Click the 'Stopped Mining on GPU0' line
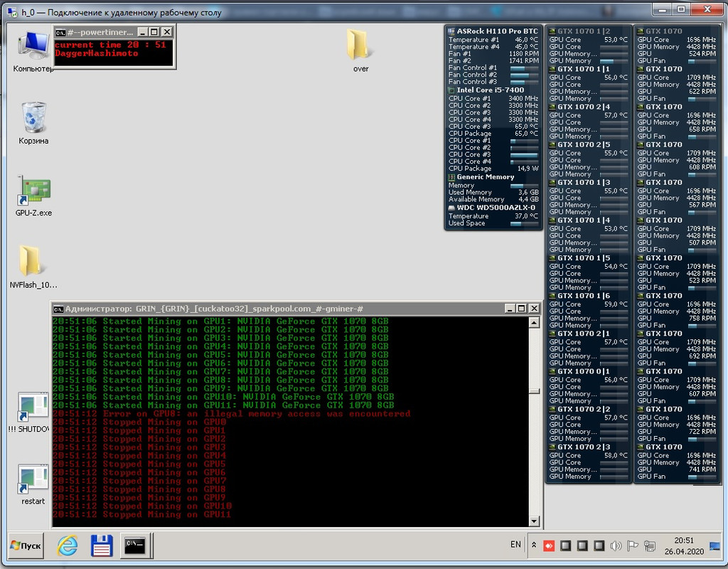Screen dimensions: 728x569 coord(139,422)
